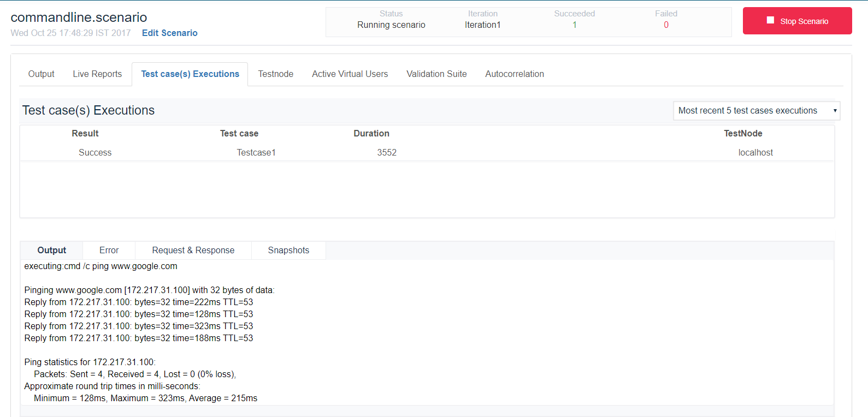Select the lower Output sub-tab

coord(52,250)
